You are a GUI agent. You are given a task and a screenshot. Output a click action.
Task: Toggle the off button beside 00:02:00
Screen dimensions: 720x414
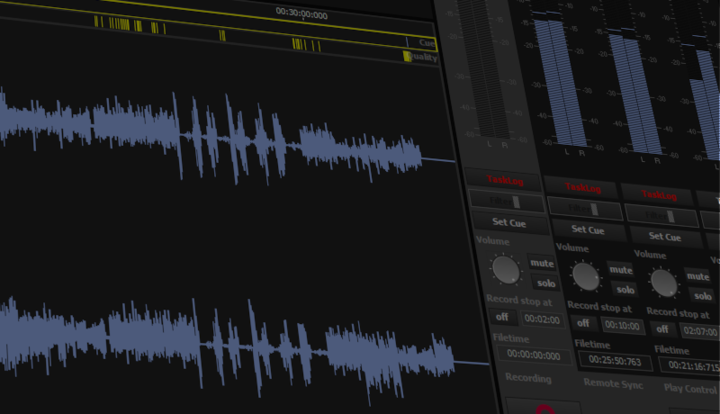(502, 317)
